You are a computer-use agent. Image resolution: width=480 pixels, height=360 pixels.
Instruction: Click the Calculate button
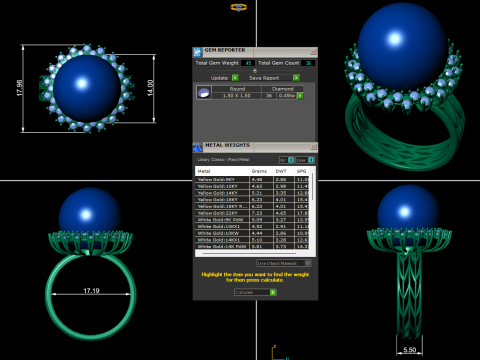tap(255, 292)
